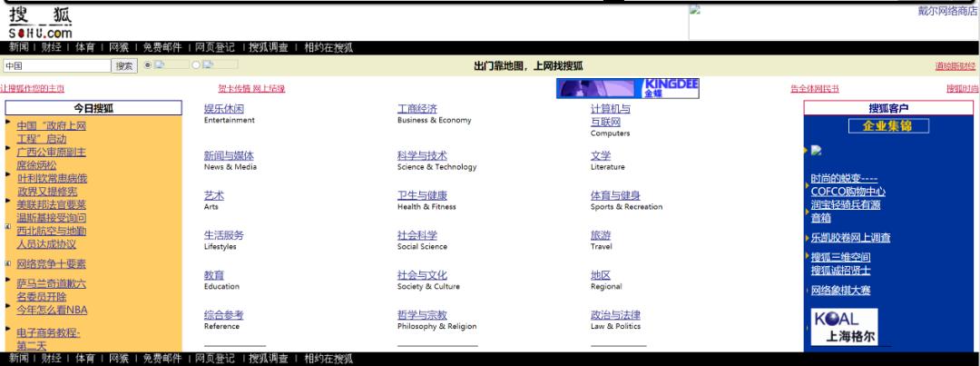The image size is (980, 366).
Task: Open 相约在搜狐 in the bottom navigation bar
Action: tap(328, 359)
